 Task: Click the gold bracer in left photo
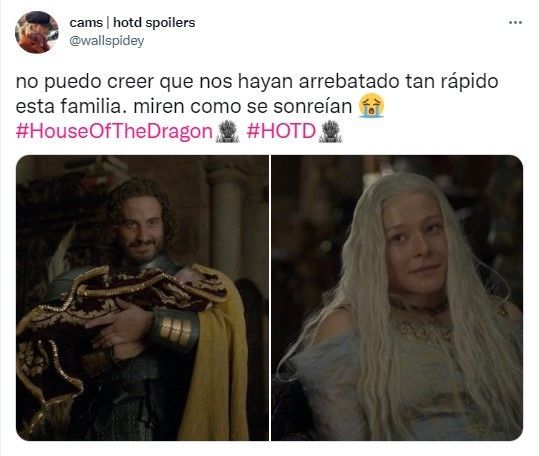click(x=175, y=331)
